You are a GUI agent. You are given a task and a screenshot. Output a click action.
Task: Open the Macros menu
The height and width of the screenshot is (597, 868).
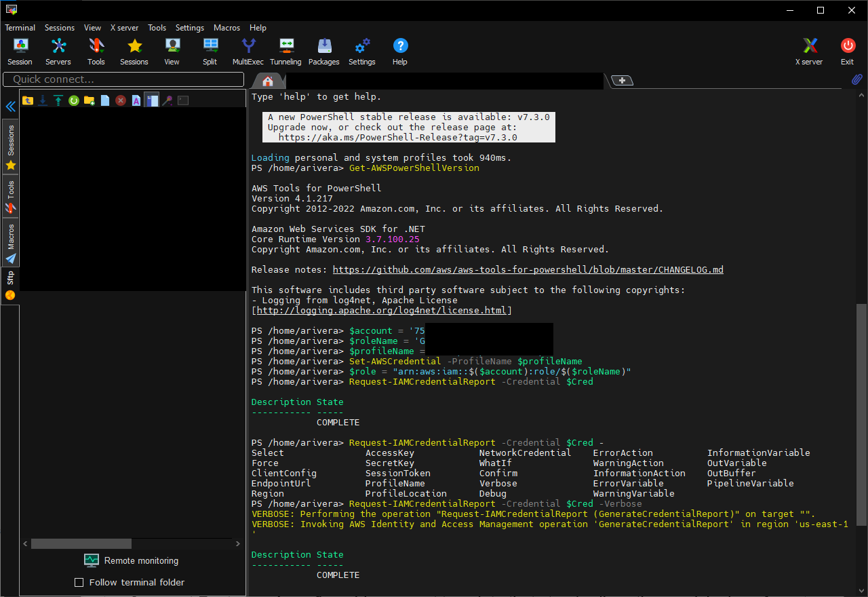click(226, 28)
